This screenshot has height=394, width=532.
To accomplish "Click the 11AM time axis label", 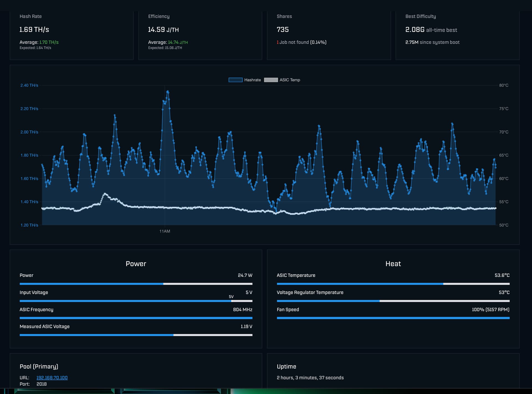I will [165, 231].
